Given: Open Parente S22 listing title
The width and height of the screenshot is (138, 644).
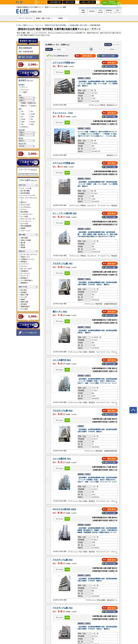Looking at the screenshot, I should tap(63, 113).
